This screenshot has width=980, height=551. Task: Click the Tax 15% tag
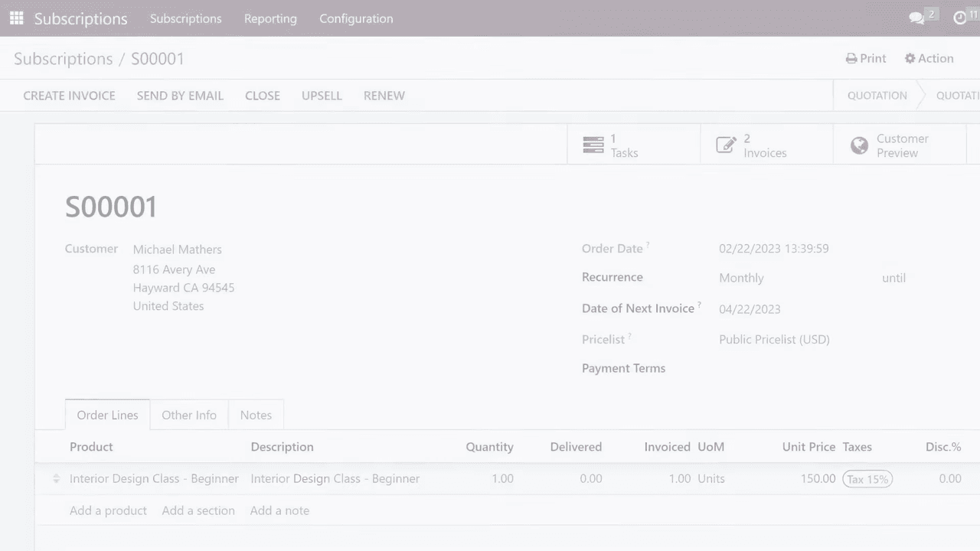click(867, 479)
